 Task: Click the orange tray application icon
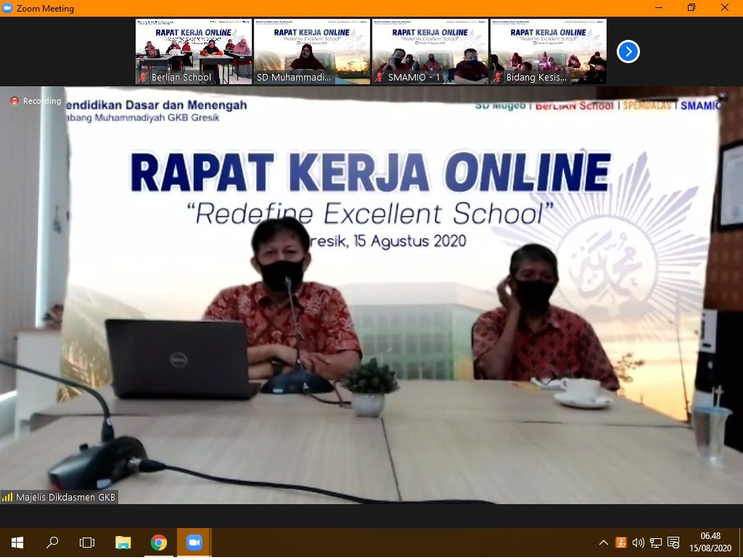click(621, 543)
